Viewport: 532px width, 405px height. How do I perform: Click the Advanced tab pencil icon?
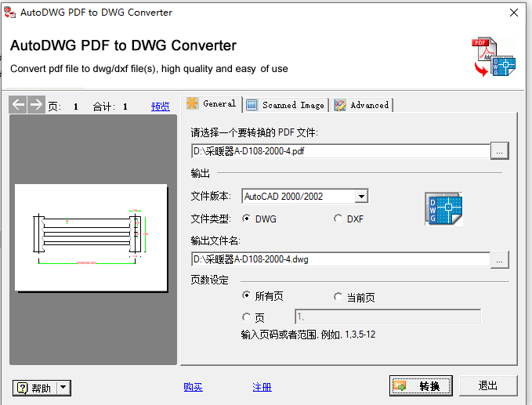point(340,105)
